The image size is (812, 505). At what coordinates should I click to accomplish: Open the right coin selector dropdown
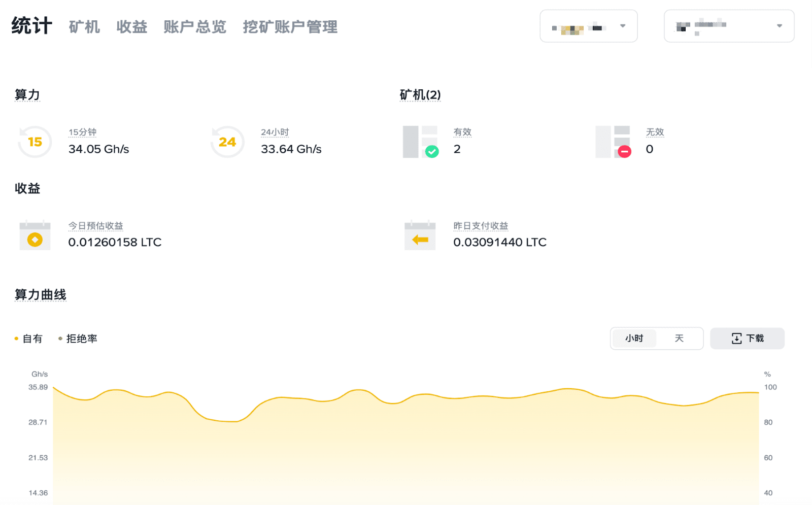728,26
